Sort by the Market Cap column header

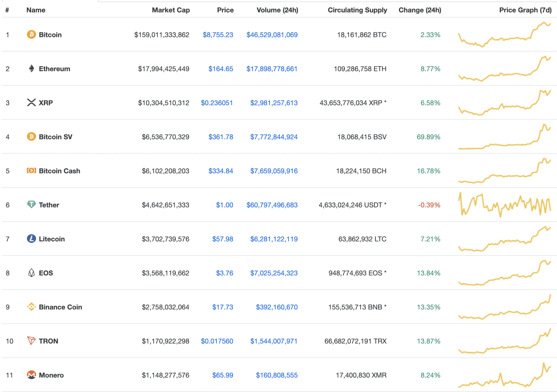click(171, 10)
